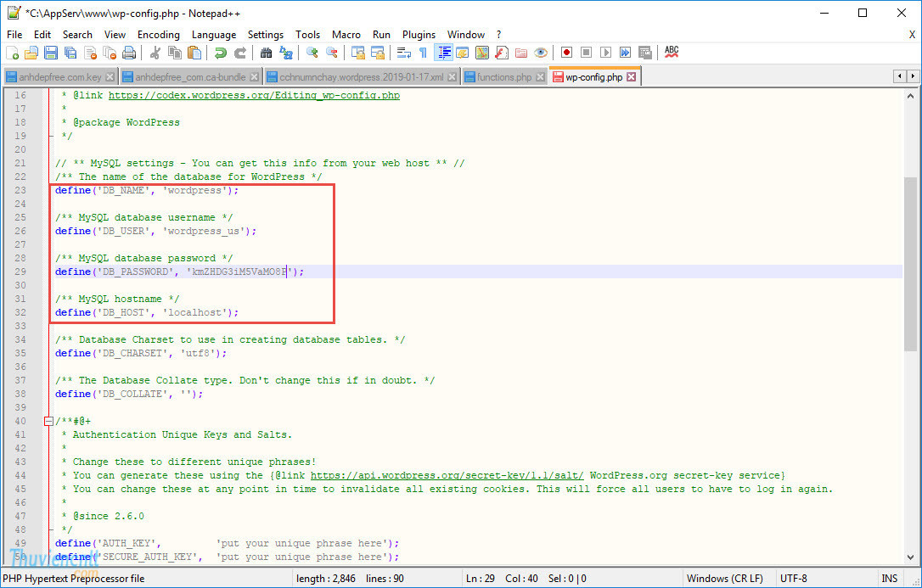
Task: Open the Settings menu
Action: click(x=266, y=35)
